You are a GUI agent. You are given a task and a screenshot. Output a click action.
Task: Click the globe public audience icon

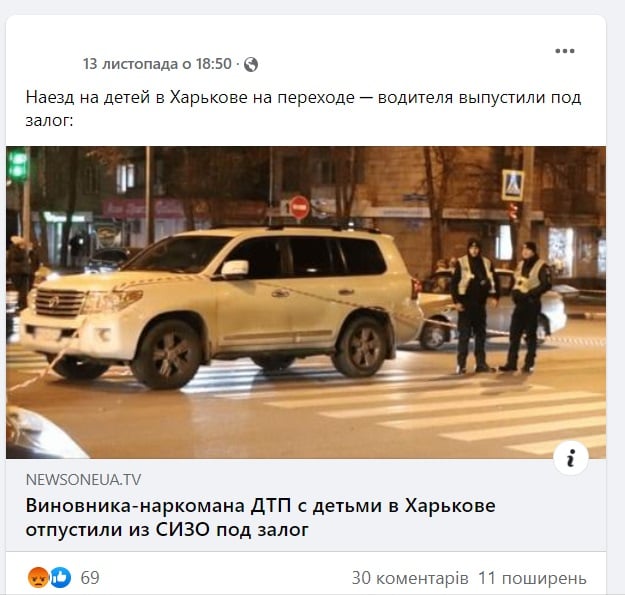coord(251,64)
